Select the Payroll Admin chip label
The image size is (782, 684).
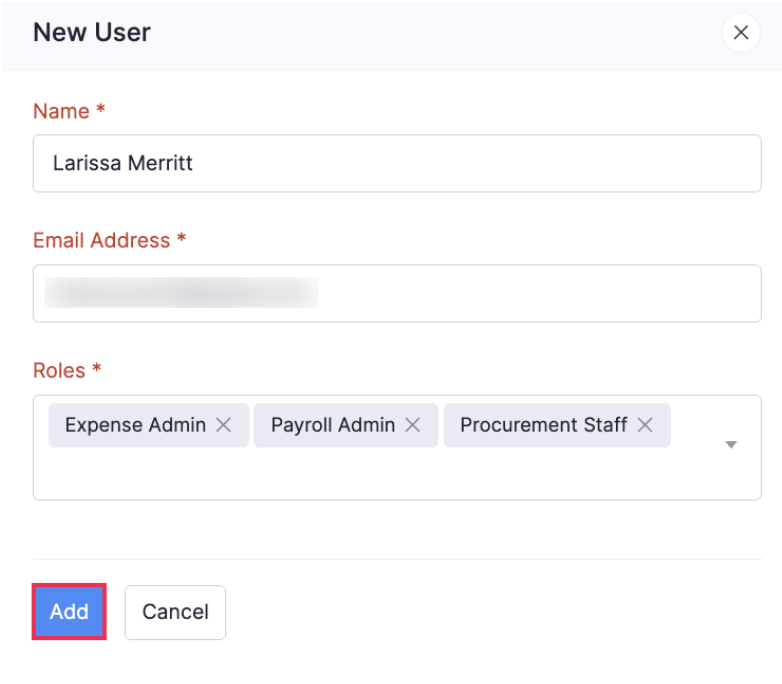(x=333, y=425)
